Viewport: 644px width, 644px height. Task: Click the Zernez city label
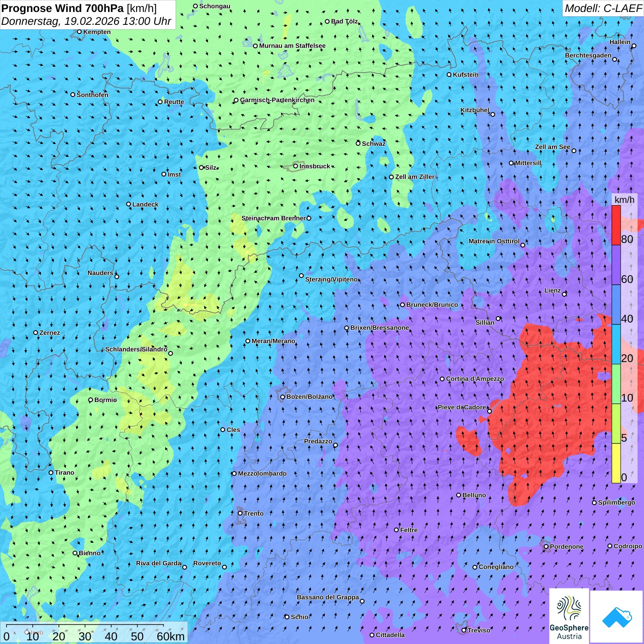pos(50,333)
